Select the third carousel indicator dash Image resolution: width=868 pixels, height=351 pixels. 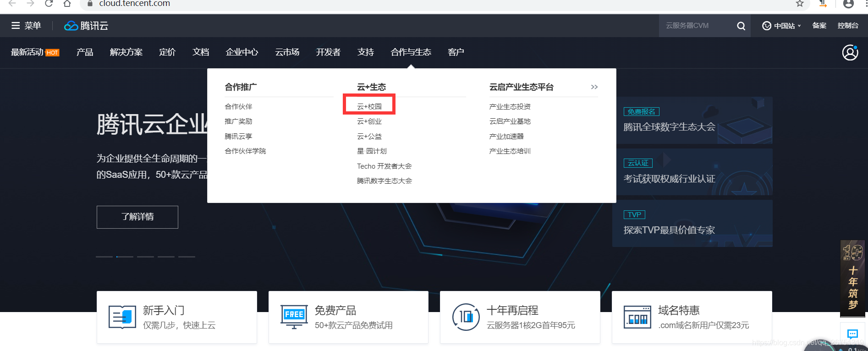(x=145, y=257)
